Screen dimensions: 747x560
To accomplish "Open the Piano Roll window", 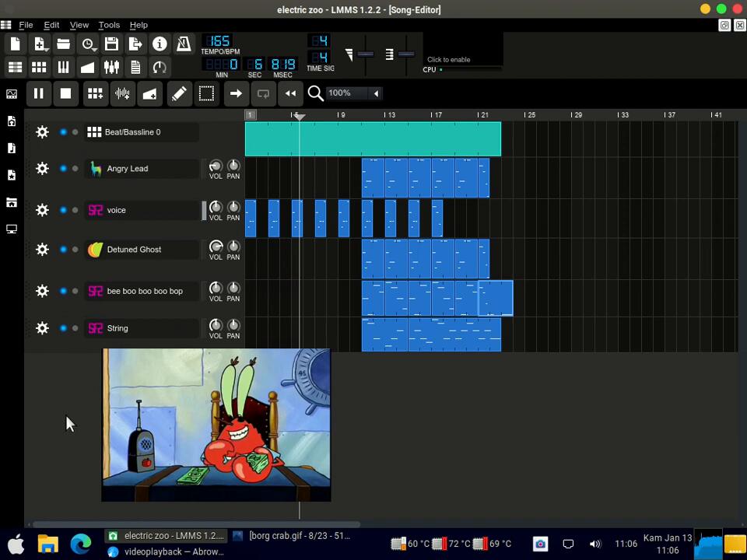I will tap(63, 68).
